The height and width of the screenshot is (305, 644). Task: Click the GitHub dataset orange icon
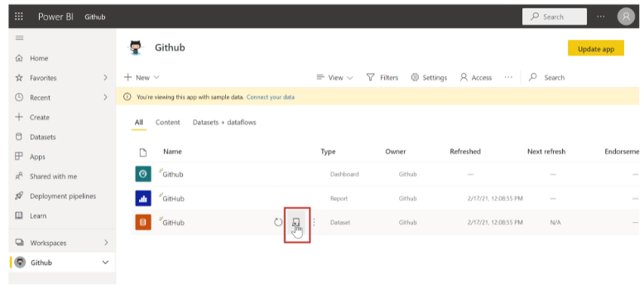143,222
